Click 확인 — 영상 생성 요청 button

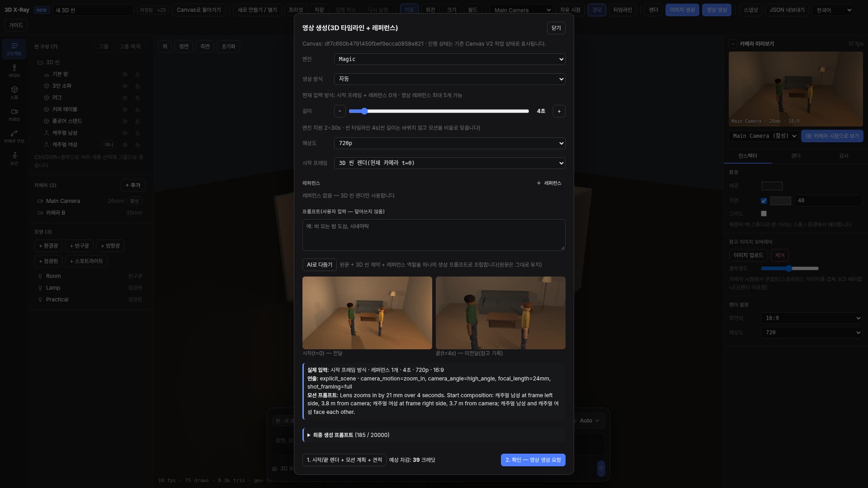pyautogui.click(x=533, y=460)
